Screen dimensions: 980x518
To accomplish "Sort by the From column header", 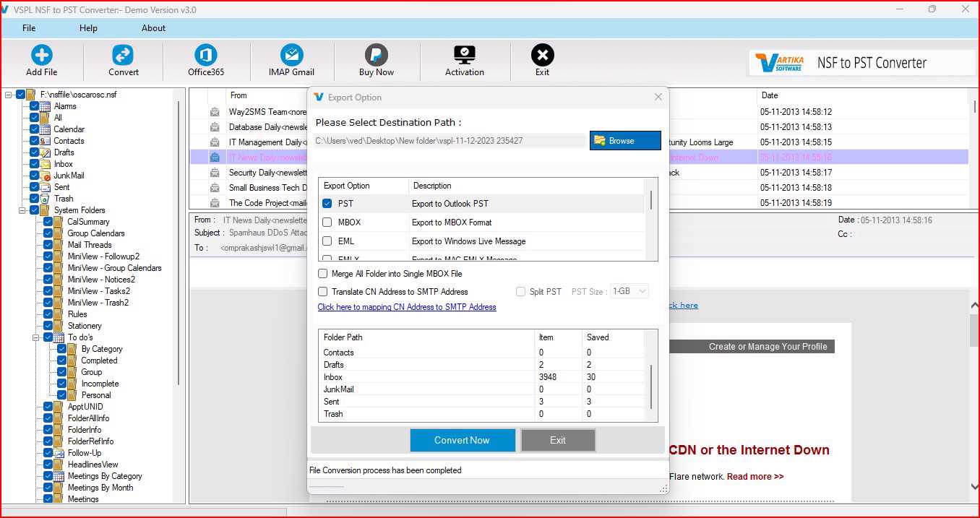I will click(238, 95).
